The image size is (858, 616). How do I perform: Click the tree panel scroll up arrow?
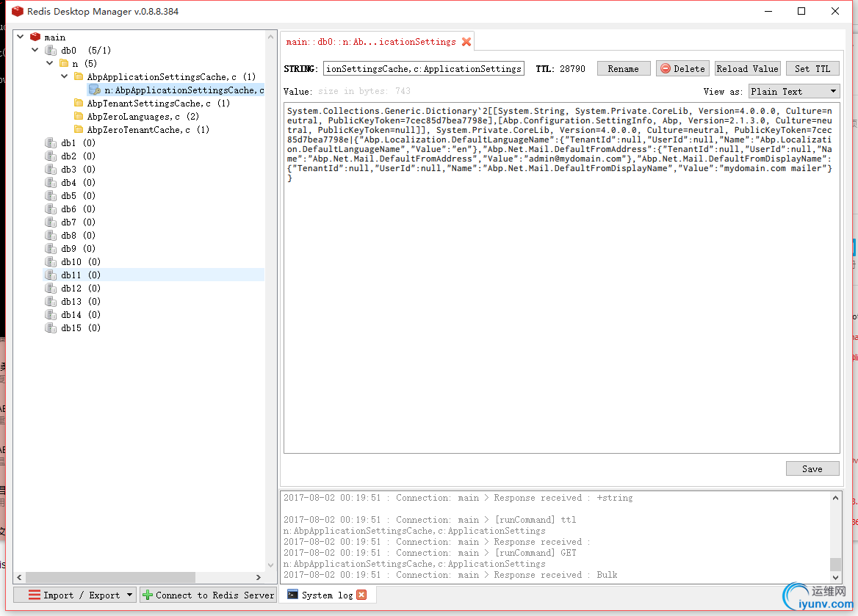pyautogui.click(x=270, y=37)
